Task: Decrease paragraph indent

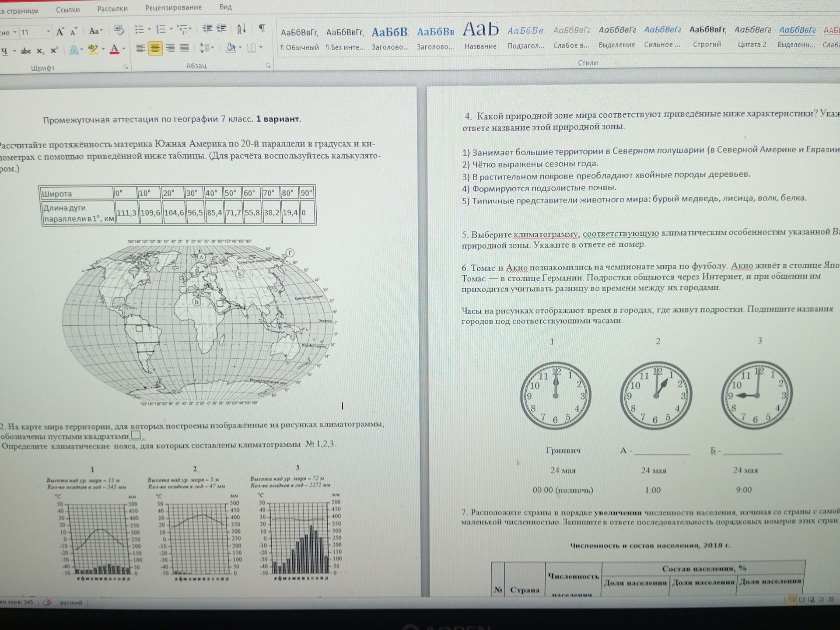Action: (207, 29)
